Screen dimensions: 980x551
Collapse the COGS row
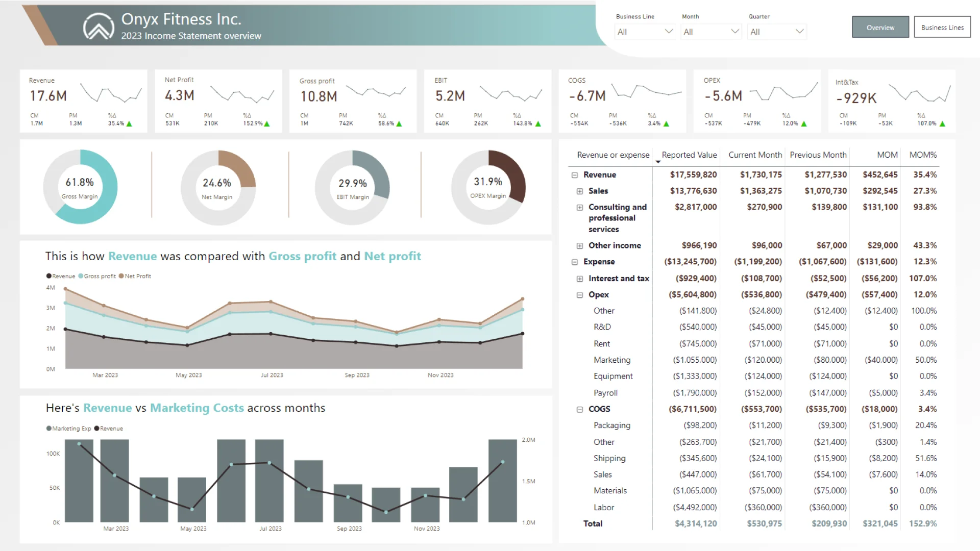coord(580,410)
